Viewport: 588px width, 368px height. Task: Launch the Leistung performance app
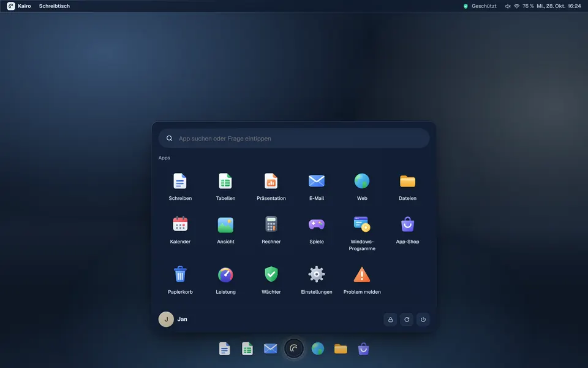click(x=225, y=280)
